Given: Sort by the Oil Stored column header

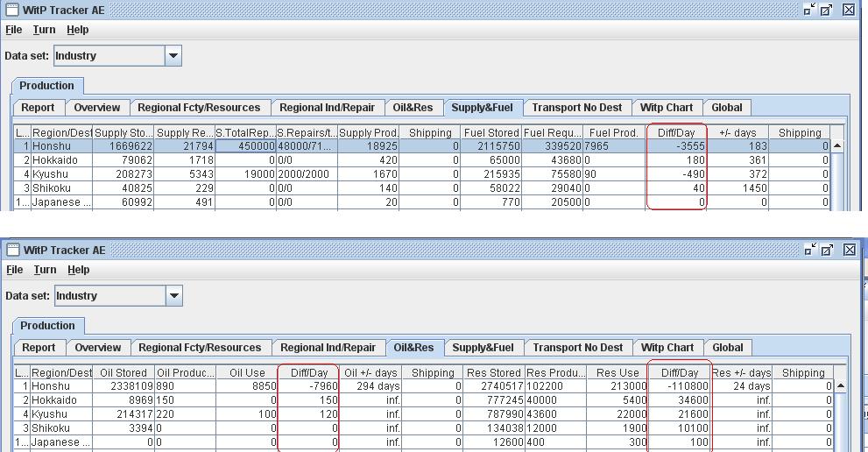Looking at the screenshot, I should tap(123, 373).
